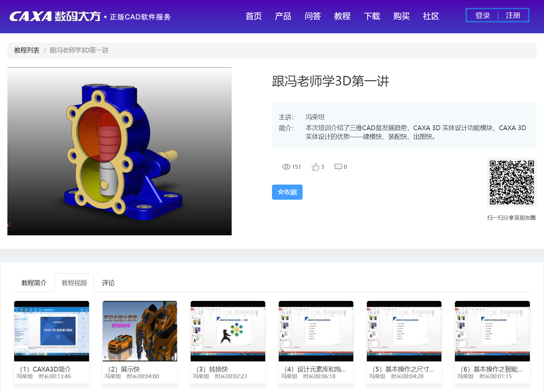
Task: Click duration text 时长00:04:28
Action: 407,377
